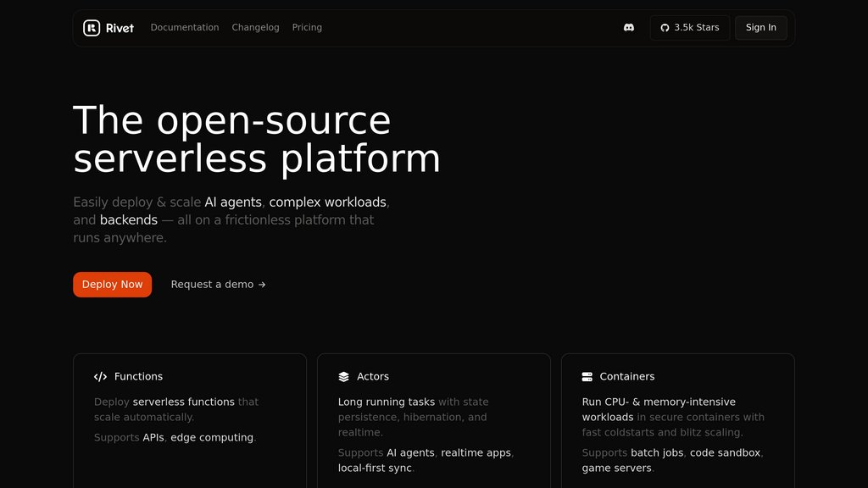Screen dimensions: 868x488
Task: Open the Pricing nav link
Action: pos(307,27)
